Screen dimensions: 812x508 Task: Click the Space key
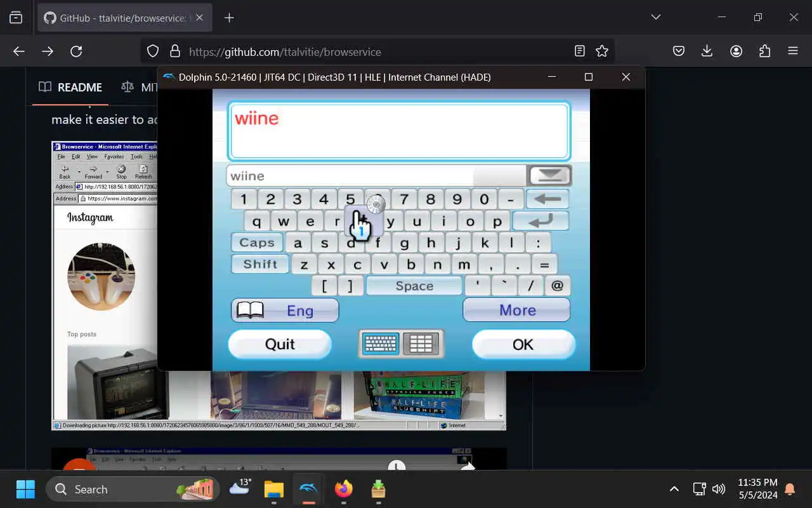[x=414, y=286]
